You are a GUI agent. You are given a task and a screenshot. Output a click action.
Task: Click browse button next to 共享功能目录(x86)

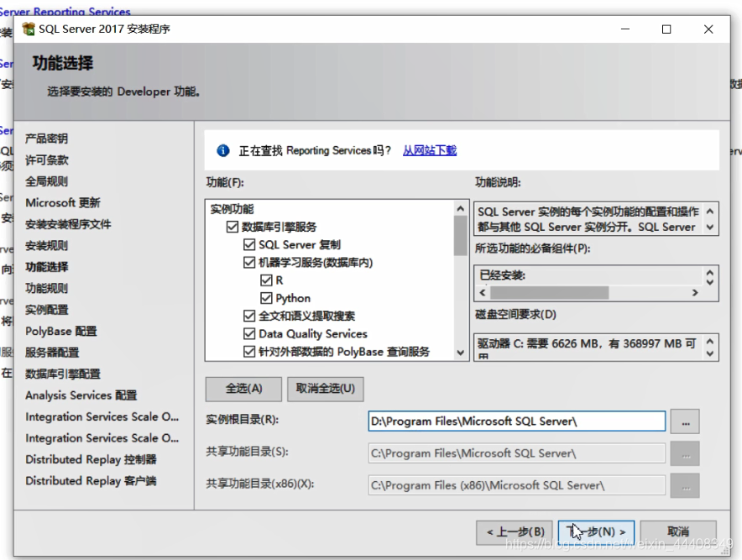(x=685, y=485)
